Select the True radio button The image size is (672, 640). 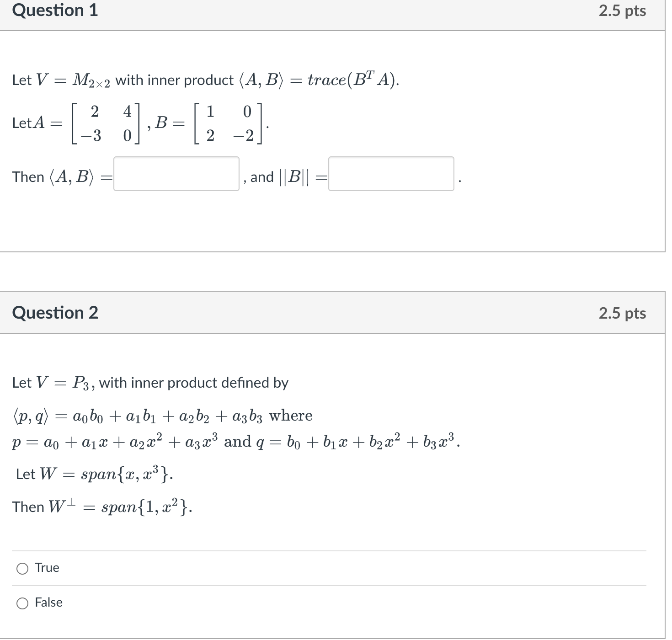pos(22,568)
